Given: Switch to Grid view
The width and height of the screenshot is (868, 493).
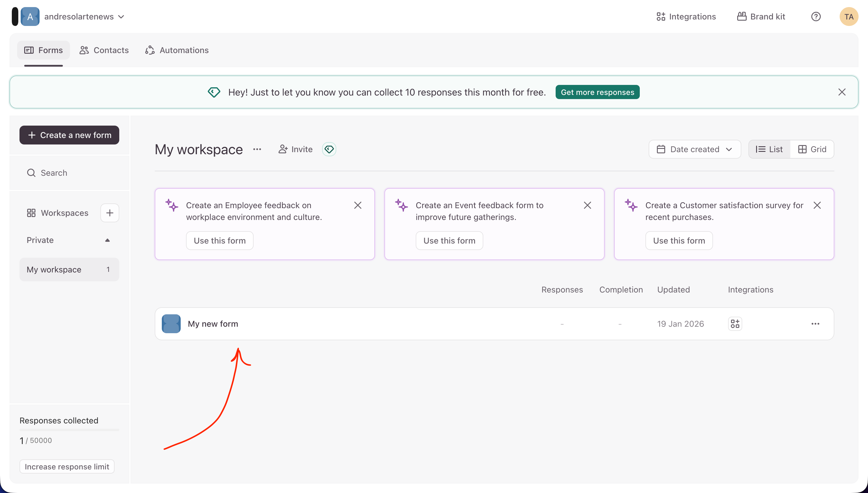Looking at the screenshot, I should click(812, 149).
